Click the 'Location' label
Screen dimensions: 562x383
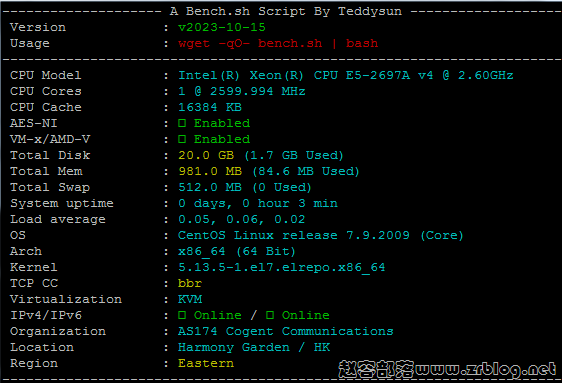[x=42, y=347]
